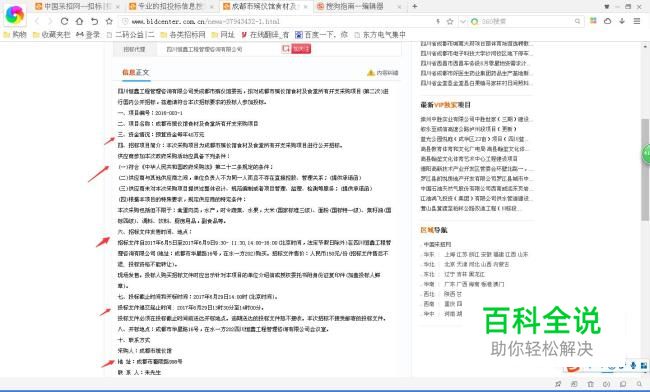Screen dimensions: 650x392
Task: Select the 信息正文 tab on the page
Action: click(x=136, y=72)
